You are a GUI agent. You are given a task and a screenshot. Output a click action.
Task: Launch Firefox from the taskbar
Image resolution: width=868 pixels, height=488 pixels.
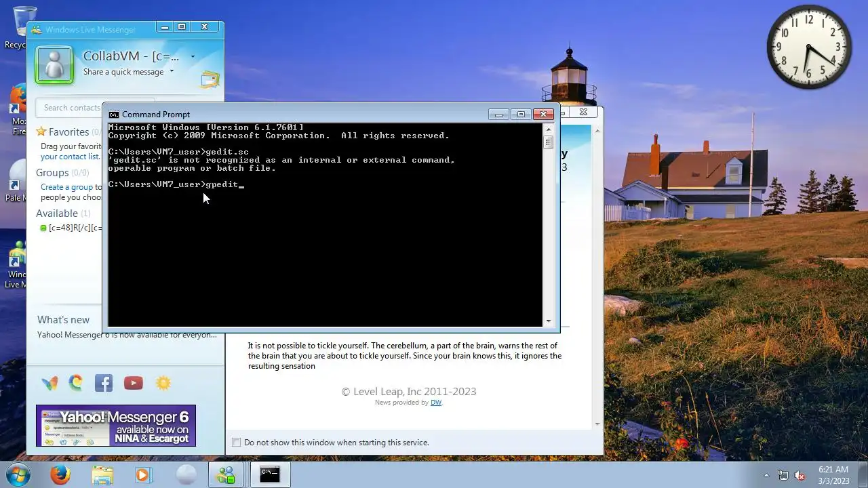click(60, 474)
